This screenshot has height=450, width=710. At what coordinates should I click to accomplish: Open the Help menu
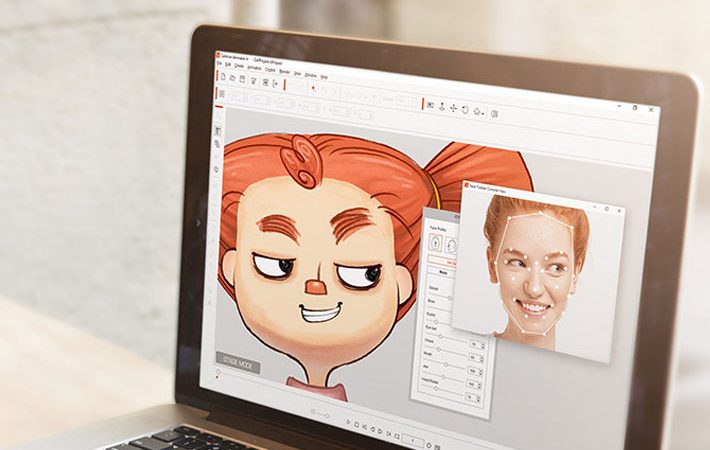click(324, 77)
